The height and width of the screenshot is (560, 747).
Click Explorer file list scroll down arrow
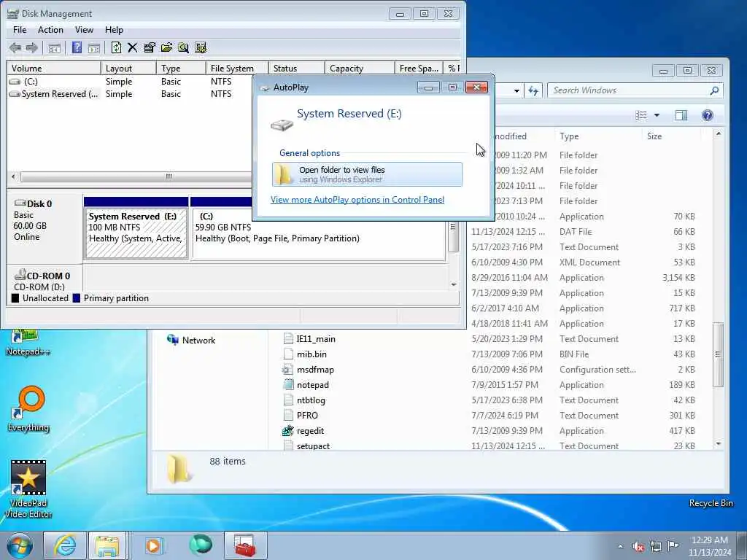pos(718,444)
